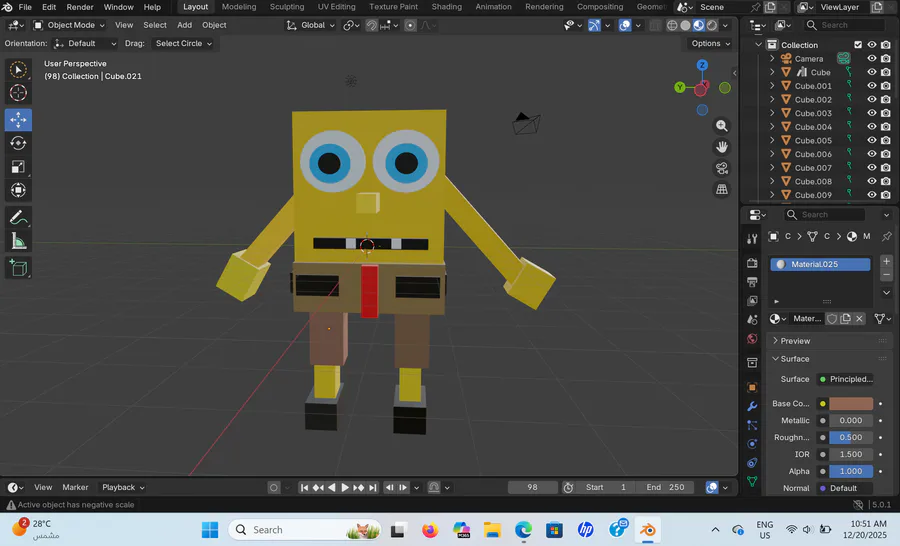Open the Orientation Default dropdown
Screen dimensions: 900x546
click(85, 44)
